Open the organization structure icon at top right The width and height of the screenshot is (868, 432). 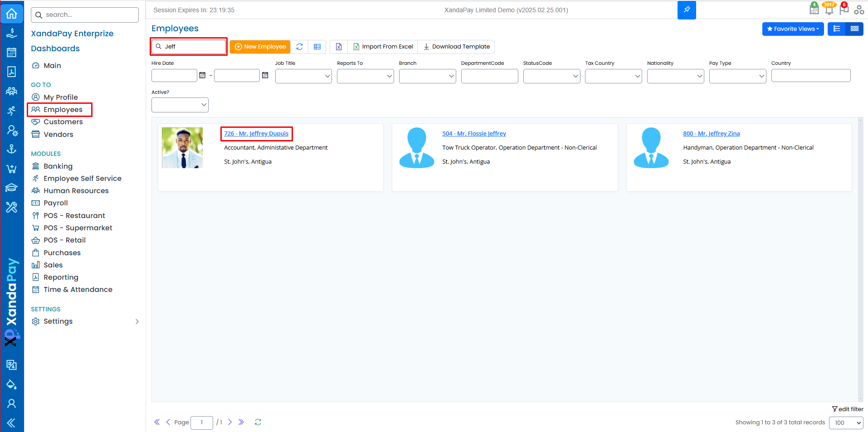click(859, 10)
